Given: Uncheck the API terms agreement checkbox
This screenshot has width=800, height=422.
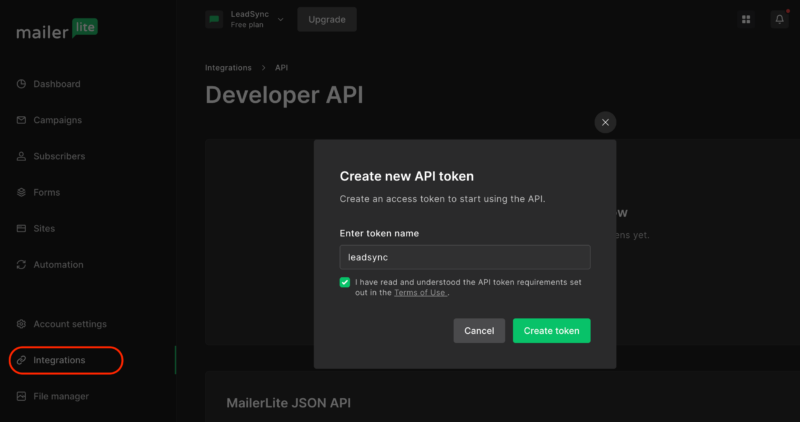Looking at the screenshot, I should tap(345, 283).
